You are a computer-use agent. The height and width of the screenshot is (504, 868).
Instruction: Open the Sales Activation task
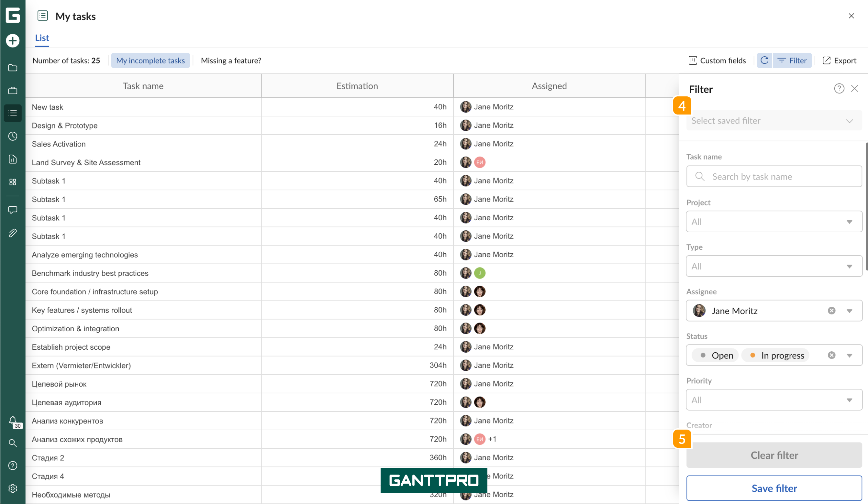(x=59, y=144)
